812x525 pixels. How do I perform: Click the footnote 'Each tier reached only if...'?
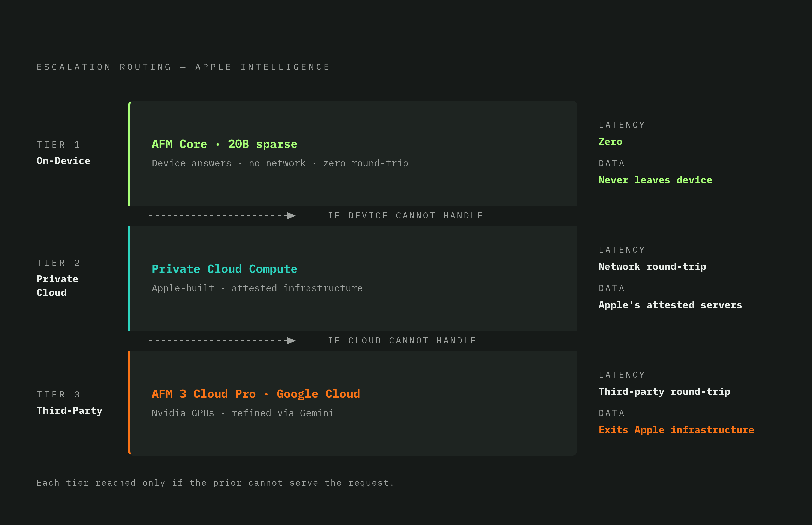click(215, 483)
